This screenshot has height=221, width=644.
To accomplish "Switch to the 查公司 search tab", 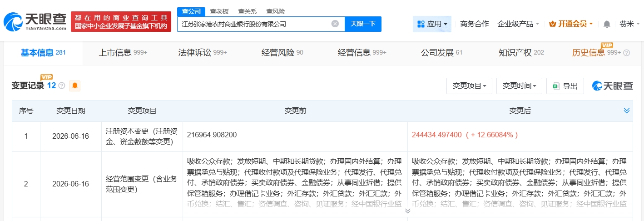I will point(191,11).
